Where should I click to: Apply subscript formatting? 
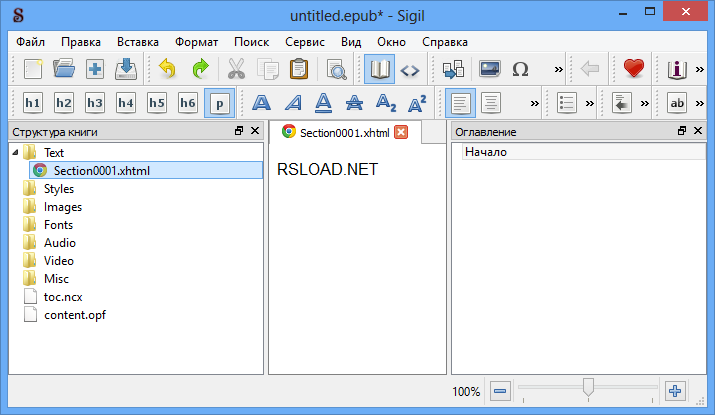(x=386, y=103)
